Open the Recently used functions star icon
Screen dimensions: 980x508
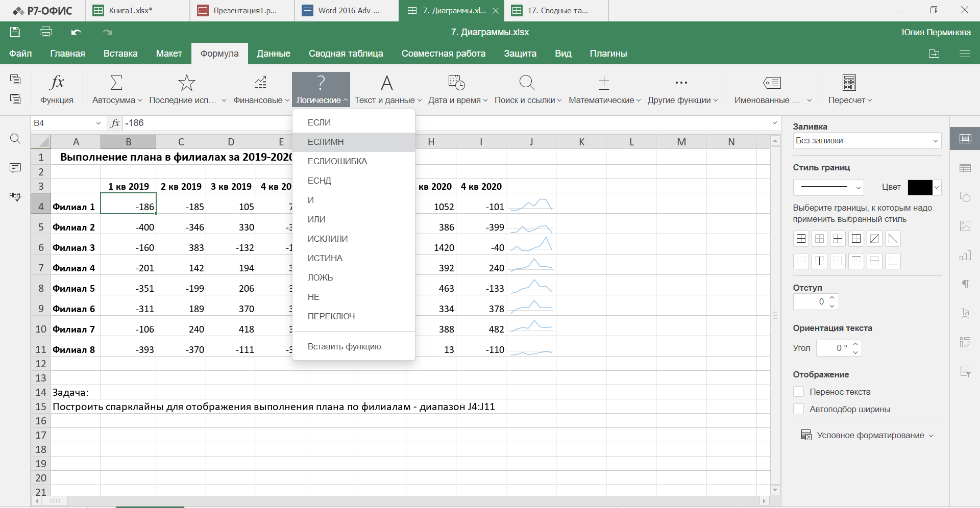click(x=187, y=83)
